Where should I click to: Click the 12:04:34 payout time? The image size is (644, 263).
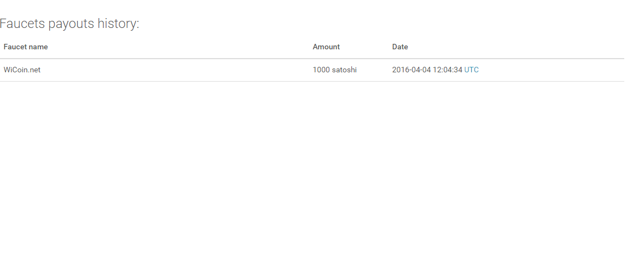447,70
